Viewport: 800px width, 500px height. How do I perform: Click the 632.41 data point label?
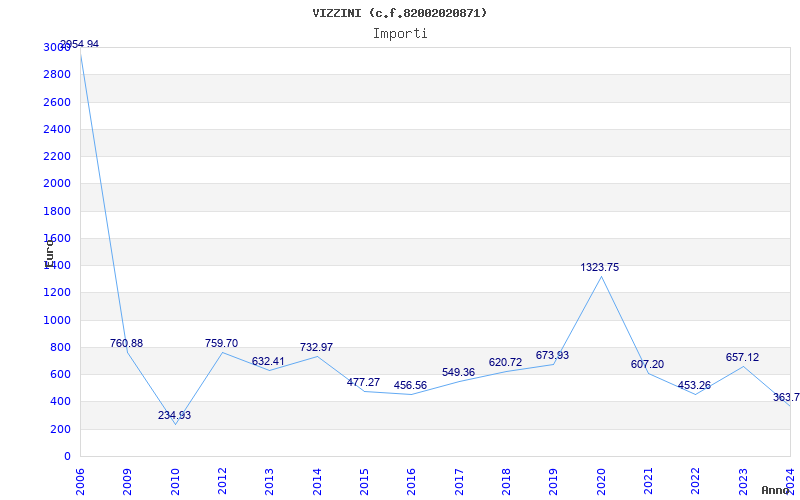268,361
